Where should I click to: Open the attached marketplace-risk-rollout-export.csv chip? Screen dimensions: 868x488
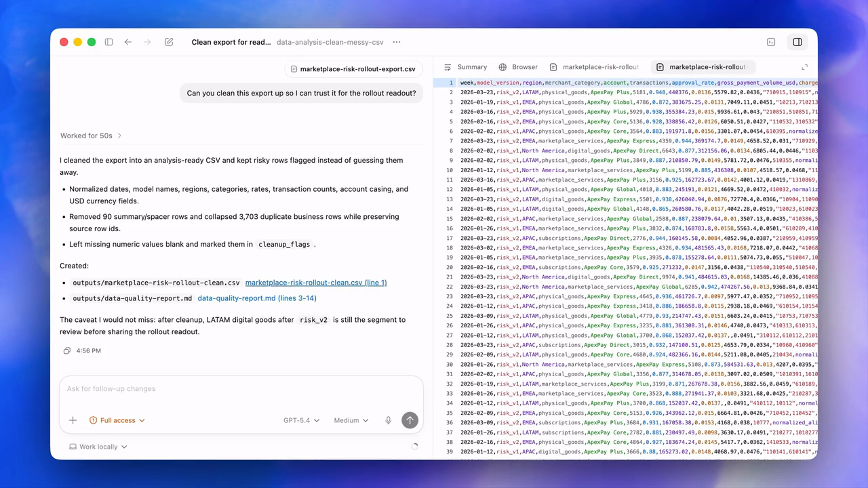(353, 69)
